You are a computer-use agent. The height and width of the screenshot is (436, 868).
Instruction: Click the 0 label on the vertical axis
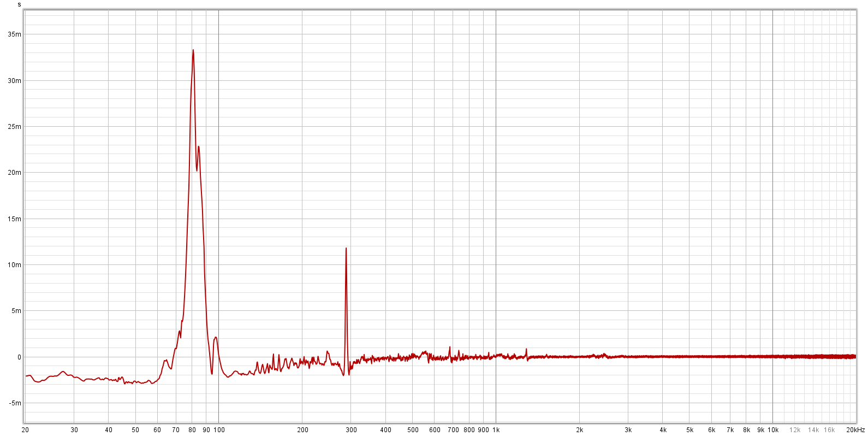coord(20,357)
